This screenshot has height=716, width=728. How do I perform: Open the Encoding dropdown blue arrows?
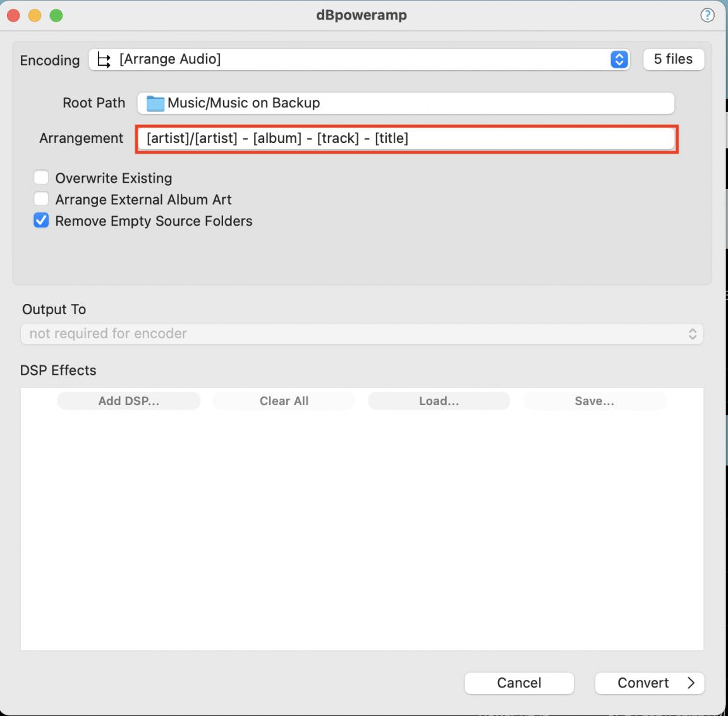coord(619,59)
